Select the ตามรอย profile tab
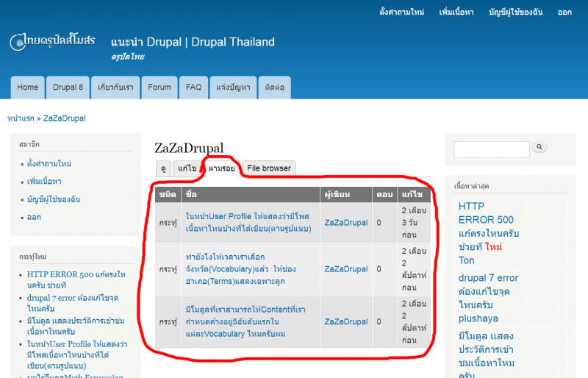Image resolution: width=588 pixels, height=378 pixels. [222, 168]
